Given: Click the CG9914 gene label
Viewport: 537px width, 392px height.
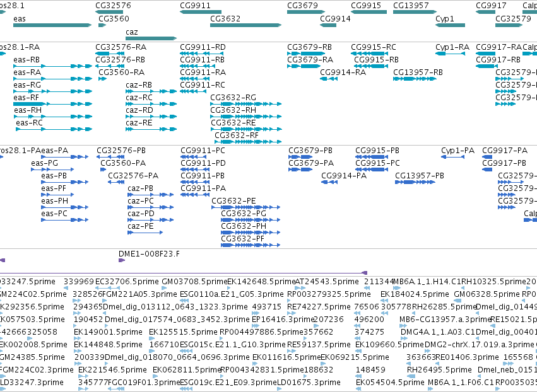Looking at the screenshot, I should point(335,18).
